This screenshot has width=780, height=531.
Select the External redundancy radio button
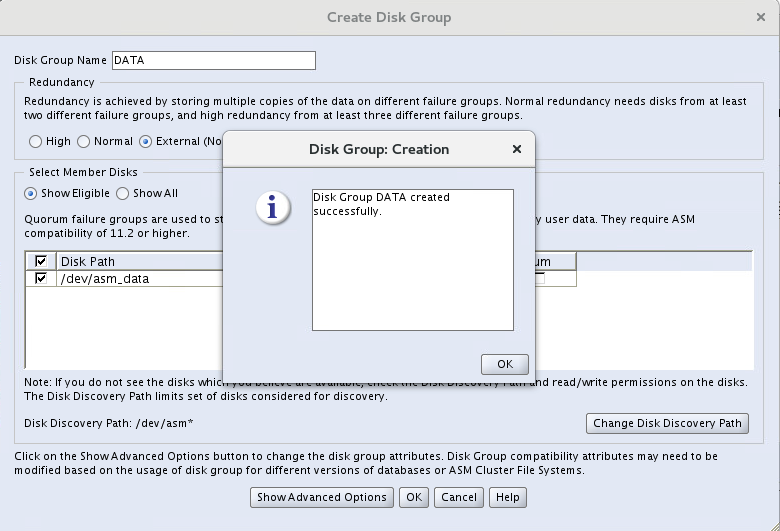point(146,142)
